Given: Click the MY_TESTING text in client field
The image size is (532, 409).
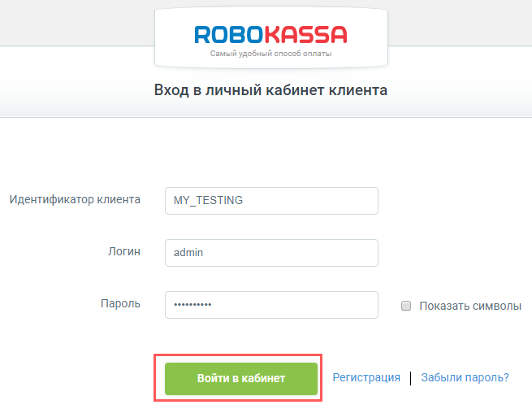Looking at the screenshot, I should 208,200.
